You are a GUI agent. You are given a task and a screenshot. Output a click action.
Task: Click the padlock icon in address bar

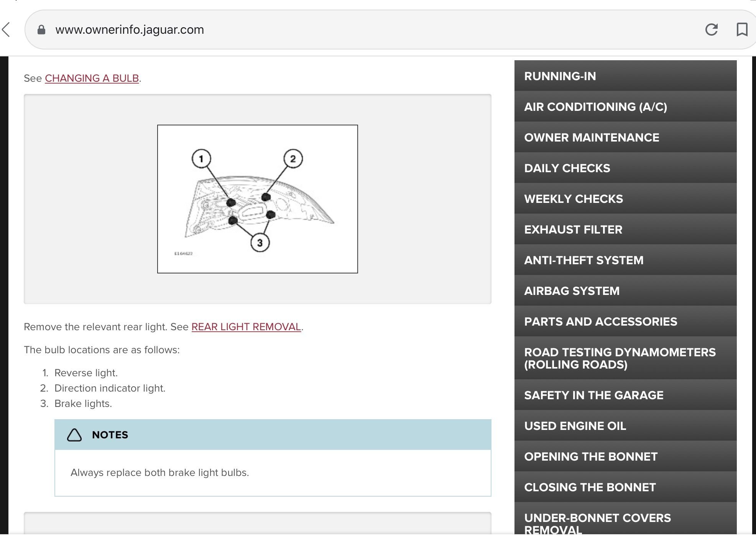pos(41,30)
